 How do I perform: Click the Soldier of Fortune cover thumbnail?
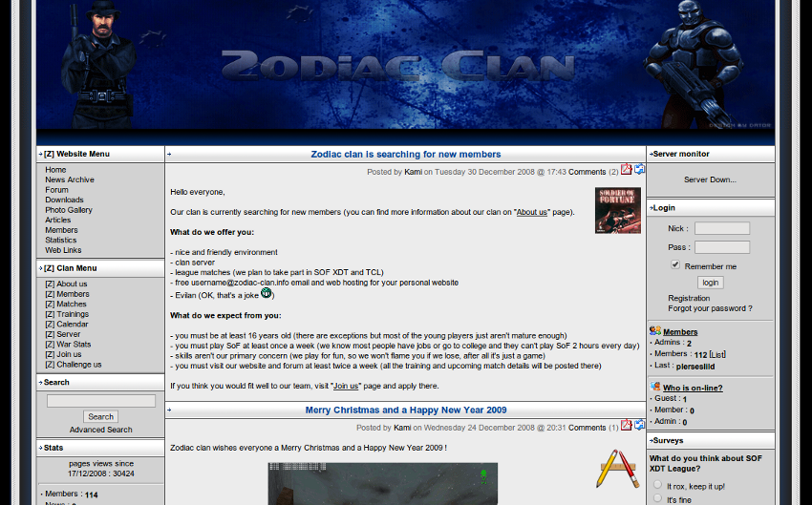pyautogui.click(x=618, y=211)
